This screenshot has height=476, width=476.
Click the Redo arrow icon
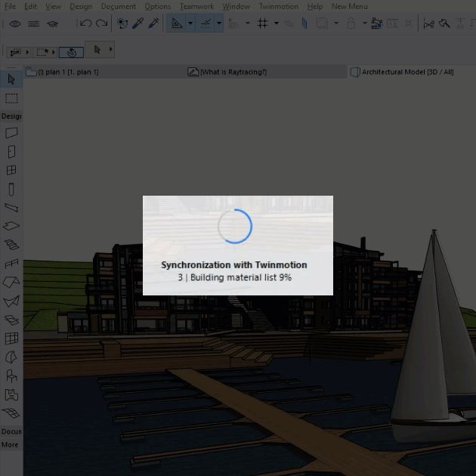point(102,23)
